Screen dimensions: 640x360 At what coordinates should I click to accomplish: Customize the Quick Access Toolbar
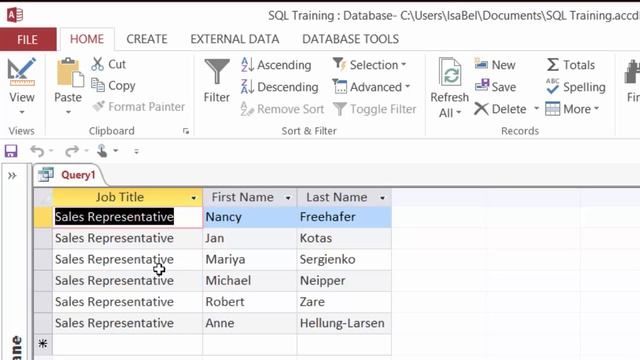pyautogui.click(x=136, y=151)
